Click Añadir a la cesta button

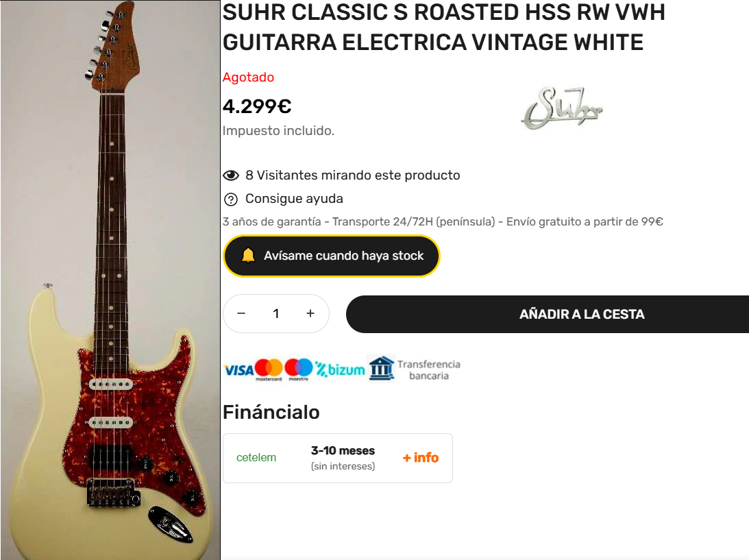click(548, 314)
